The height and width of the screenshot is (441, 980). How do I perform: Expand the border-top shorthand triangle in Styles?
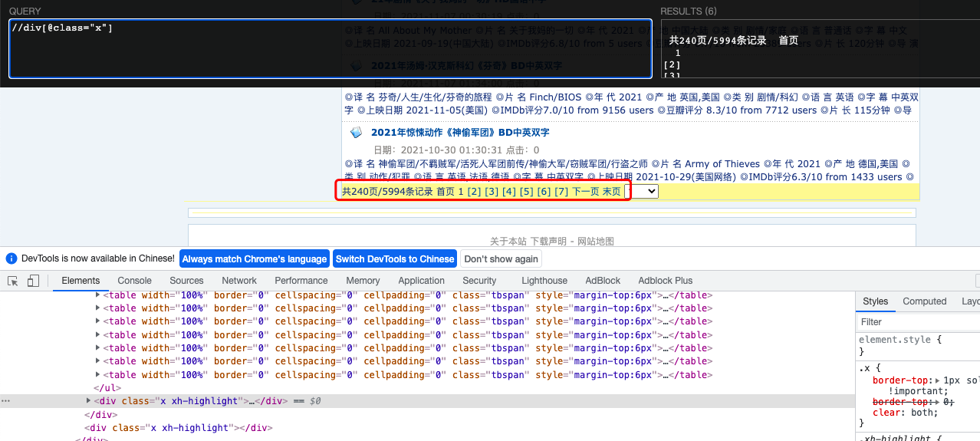pyautogui.click(x=938, y=380)
